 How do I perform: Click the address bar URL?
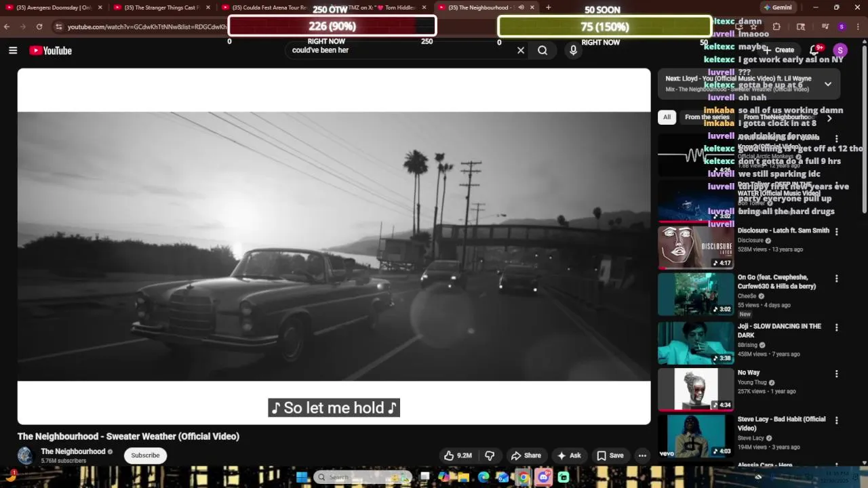pyautogui.click(x=146, y=26)
